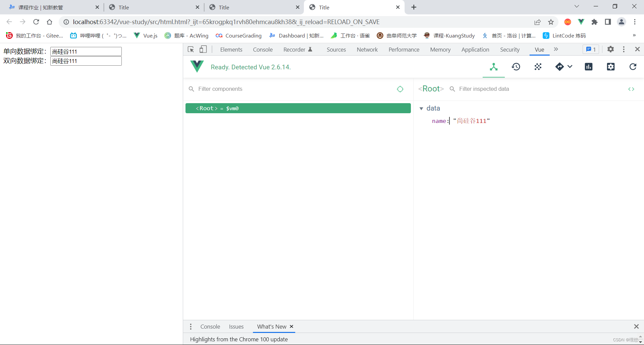
Task: Open Vue devtools Settings icon
Action: tap(611, 67)
